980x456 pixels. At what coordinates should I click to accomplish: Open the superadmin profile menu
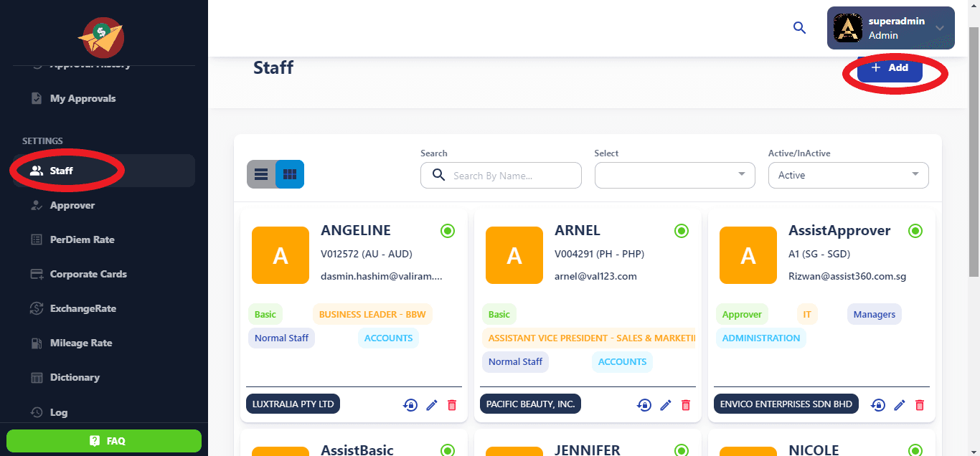coord(890,28)
